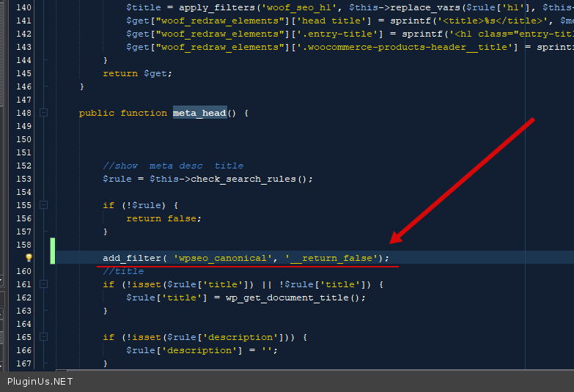This screenshot has width=574, height=392.
Task: Click line number 153 in the gutter
Action: 23,179
